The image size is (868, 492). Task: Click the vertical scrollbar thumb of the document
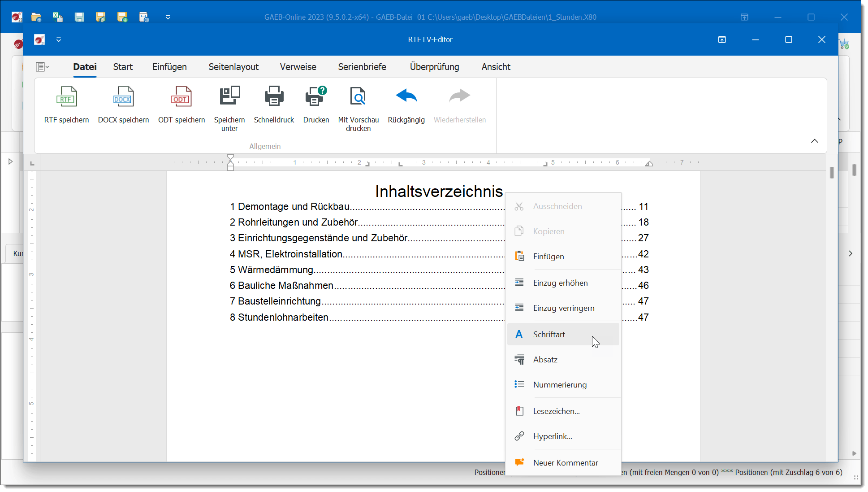832,173
